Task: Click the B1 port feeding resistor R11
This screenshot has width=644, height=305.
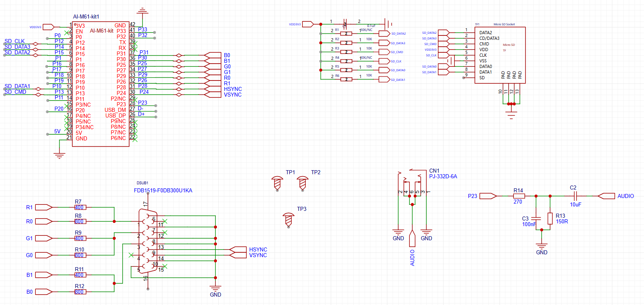Action: 44,275
